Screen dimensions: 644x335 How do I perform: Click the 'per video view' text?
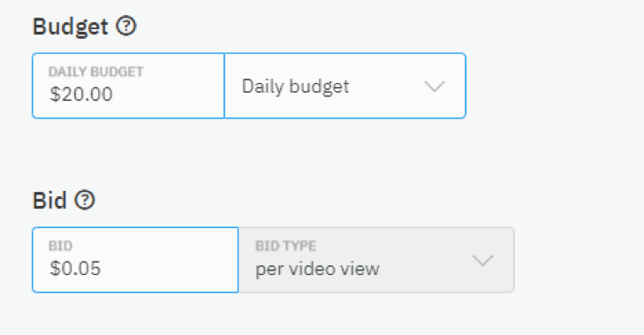(317, 269)
